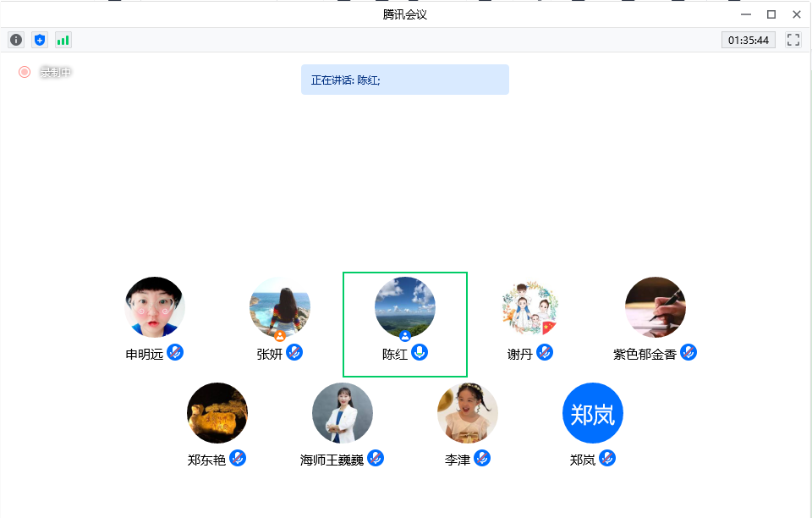
Task: Click the red recording indicator icon
Action: (25, 72)
